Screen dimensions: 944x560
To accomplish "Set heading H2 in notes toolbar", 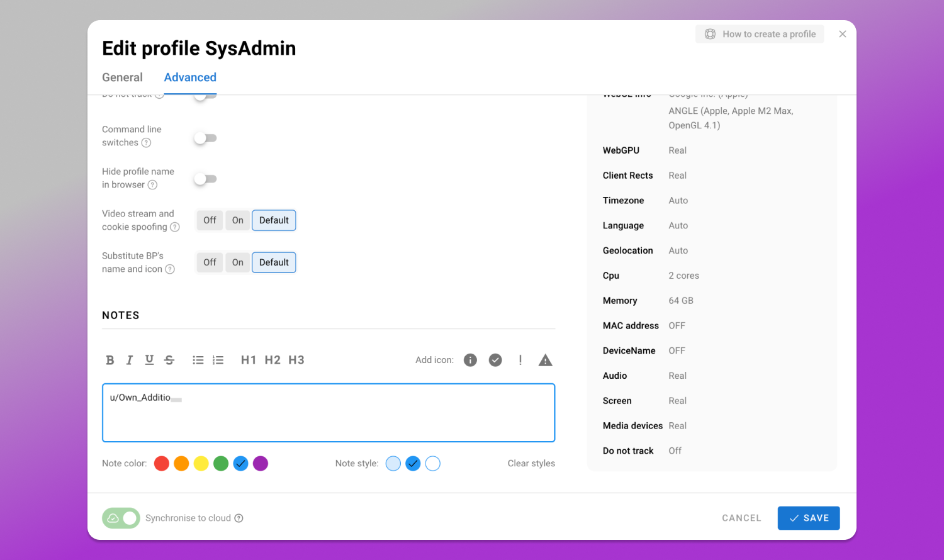I will click(273, 360).
